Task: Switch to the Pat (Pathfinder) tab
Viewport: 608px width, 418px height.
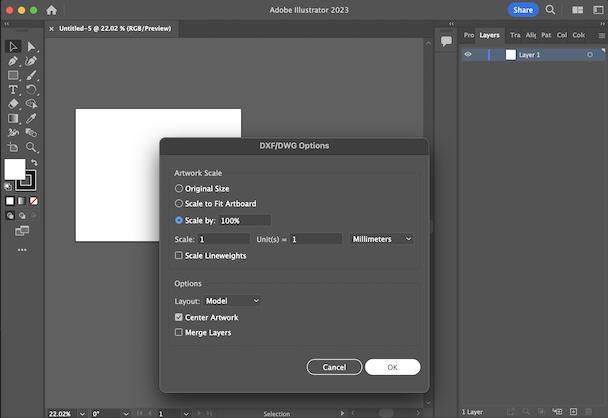Action: click(x=546, y=35)
